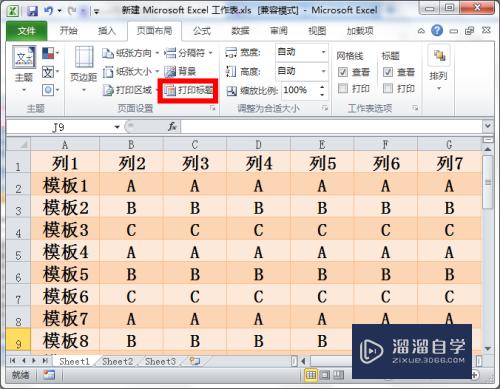Open the 打印区域 print area dropdown
The height and width of the screenshot is (389, 500).
[x=130, y=90]
